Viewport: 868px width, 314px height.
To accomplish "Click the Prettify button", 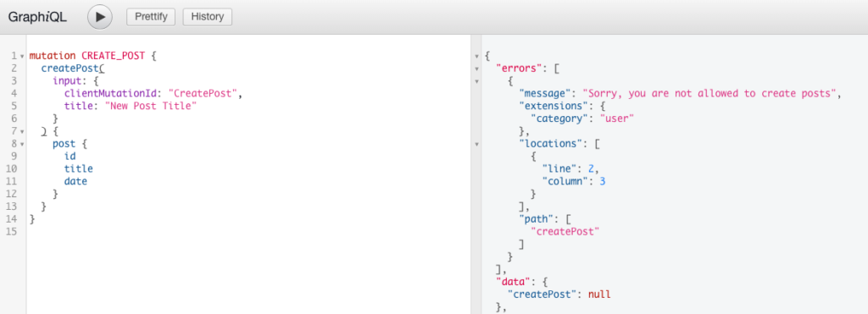I will tap(151, 17).
